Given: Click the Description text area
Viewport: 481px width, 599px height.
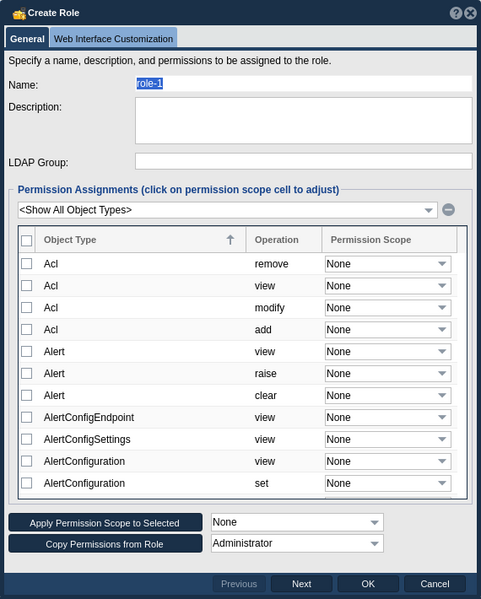Looking at the screenshot, I should click(303, 121).
